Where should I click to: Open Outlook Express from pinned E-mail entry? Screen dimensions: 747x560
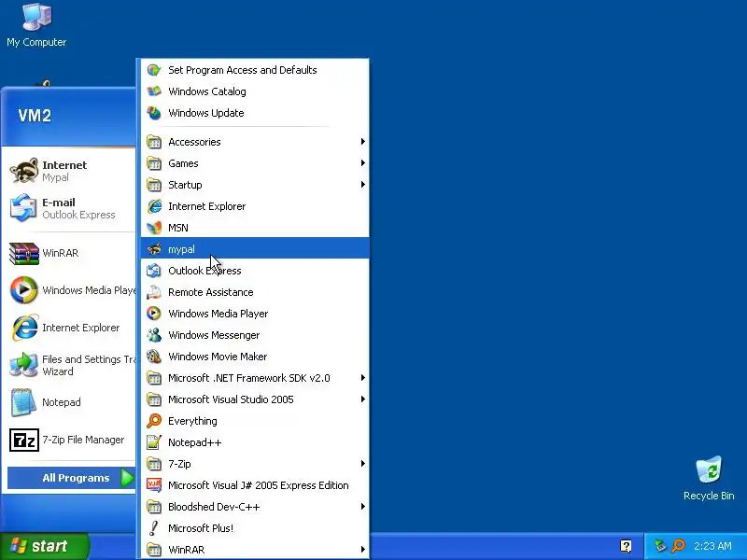pyautogui.click(x=69, y=208)
